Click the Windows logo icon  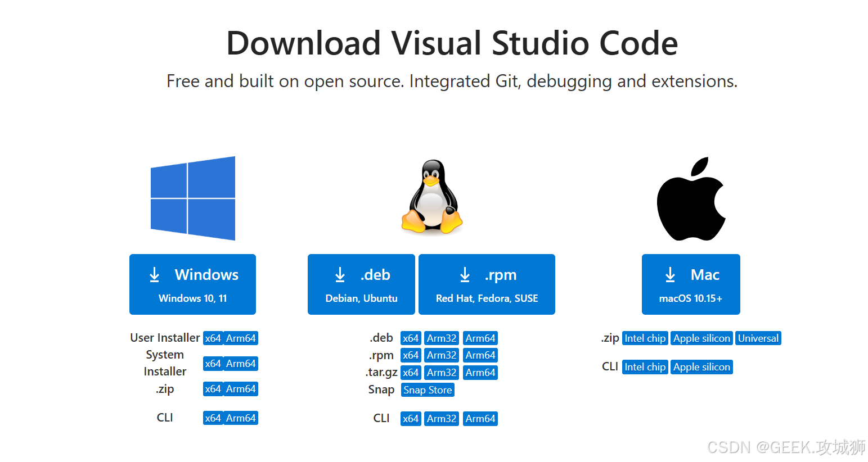(x=193, y=198)
